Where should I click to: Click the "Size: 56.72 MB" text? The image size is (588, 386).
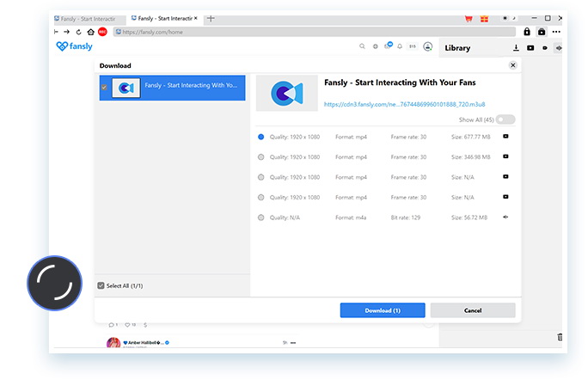click(469, 218)
